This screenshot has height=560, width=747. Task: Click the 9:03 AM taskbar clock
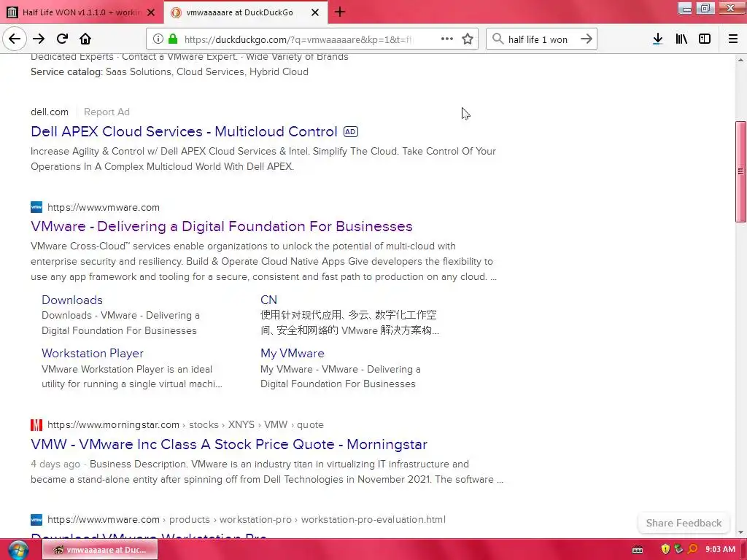[x=720, y=550]
